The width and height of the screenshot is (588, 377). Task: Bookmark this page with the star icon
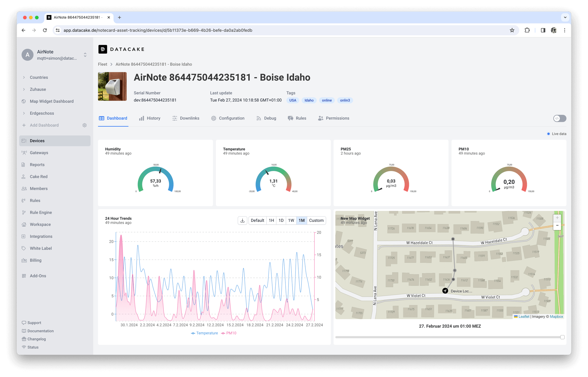tap(512, 30)
